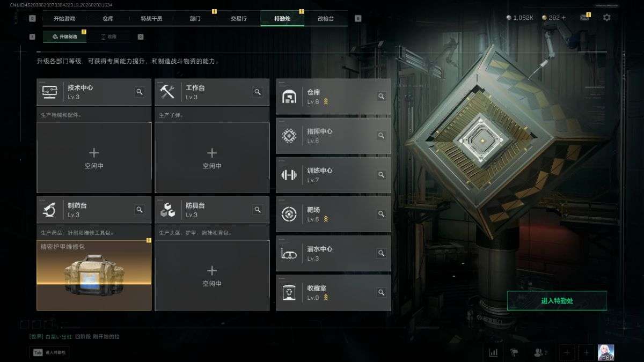Screen dimensions: 644x362
Task: Open settings gear icon
Action: 606,18
